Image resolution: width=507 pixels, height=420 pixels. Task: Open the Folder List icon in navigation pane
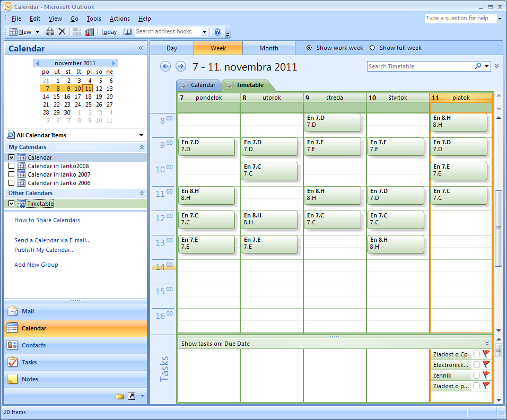[x=119, y=396]
